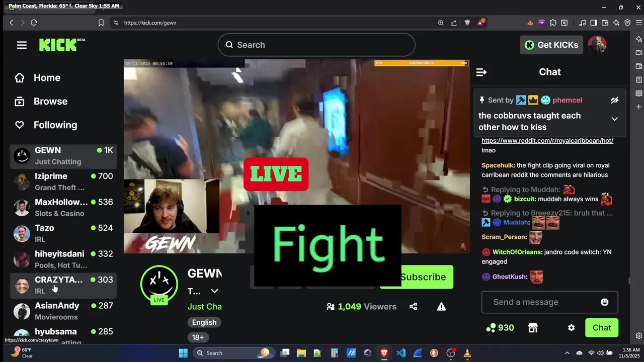The image size is (644, 362).
Task: Send message with Chat button
Action: pyautogui.click(x=602, y=328)
